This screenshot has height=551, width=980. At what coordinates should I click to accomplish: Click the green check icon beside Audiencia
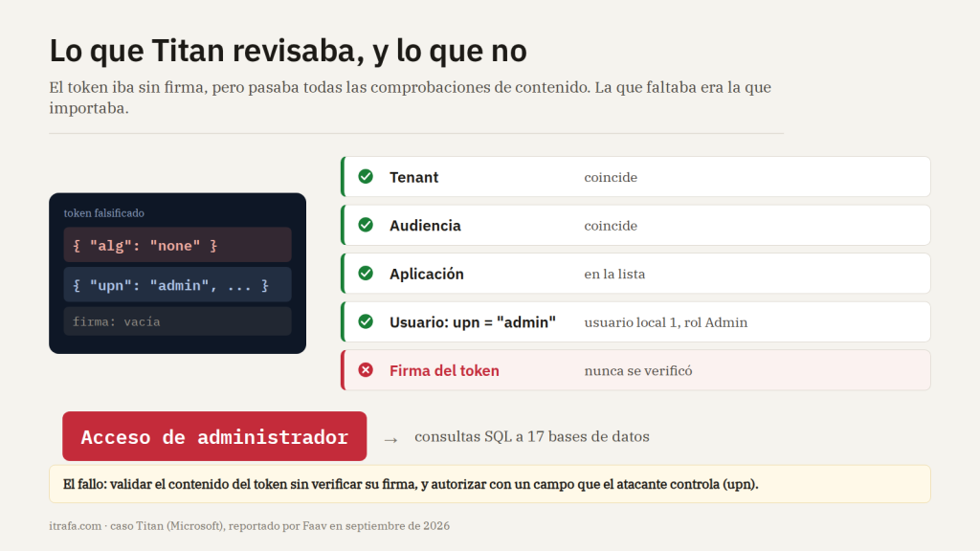click(x=366, y=225)
